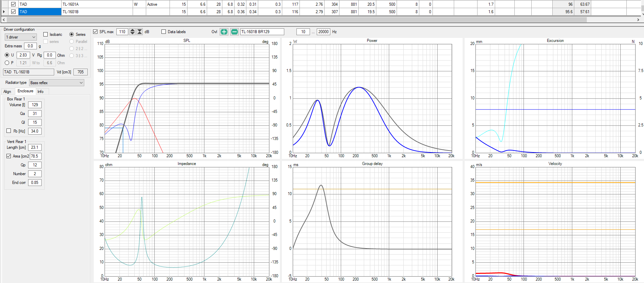644x283 pixels.
Task: Select the P power radio button
Action: pyautogui.click(x=7, y=63)
